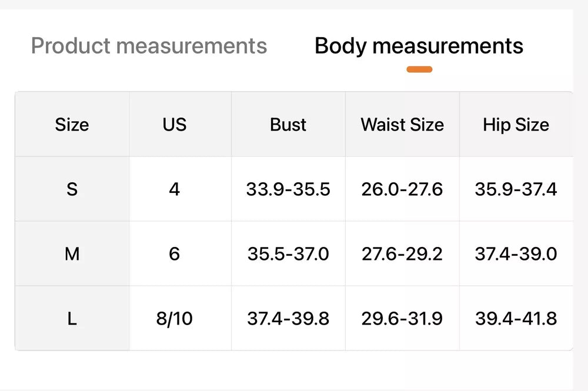Click bust value 37.4-39.8
Screen dimensions: 588x391
pyautogui.click(x=288, y=319)
